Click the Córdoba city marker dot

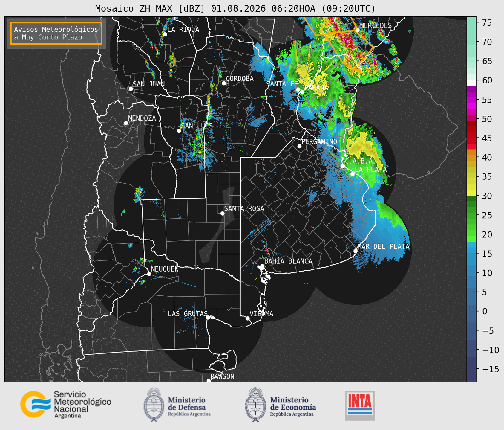pyautogui.click(x=224, y=83)
